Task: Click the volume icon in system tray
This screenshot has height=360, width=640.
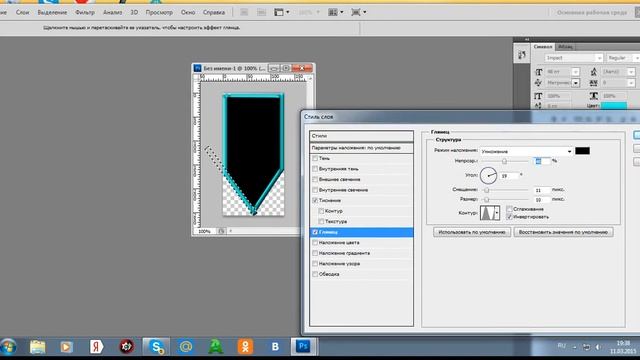Action: 598,347
